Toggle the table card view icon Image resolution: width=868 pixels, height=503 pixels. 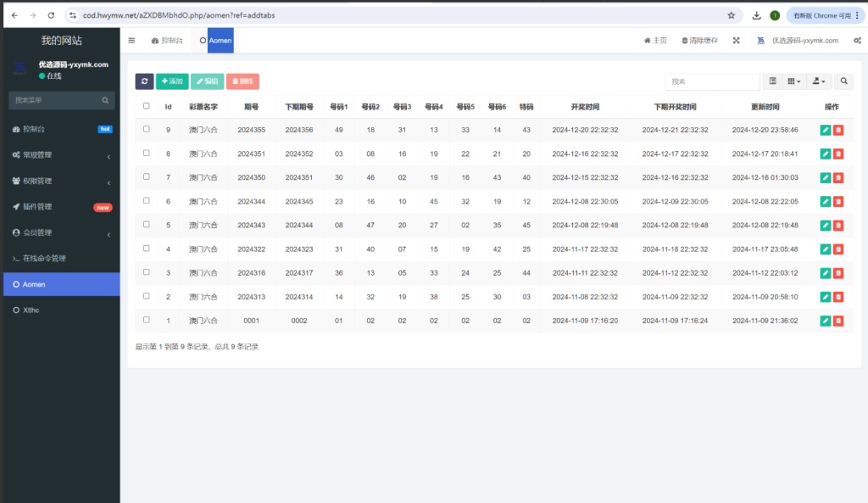point(773,81)
